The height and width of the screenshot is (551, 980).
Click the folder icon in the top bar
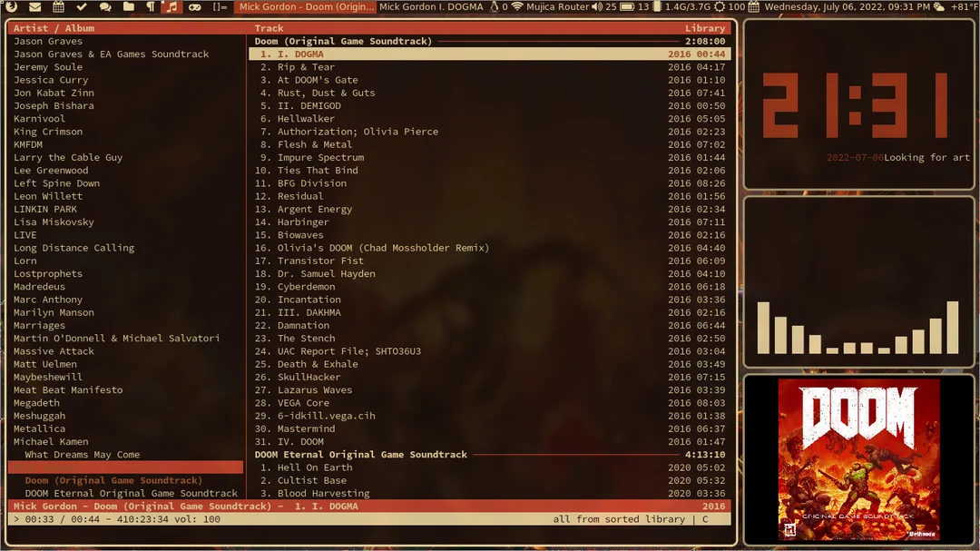pos(129,7)
